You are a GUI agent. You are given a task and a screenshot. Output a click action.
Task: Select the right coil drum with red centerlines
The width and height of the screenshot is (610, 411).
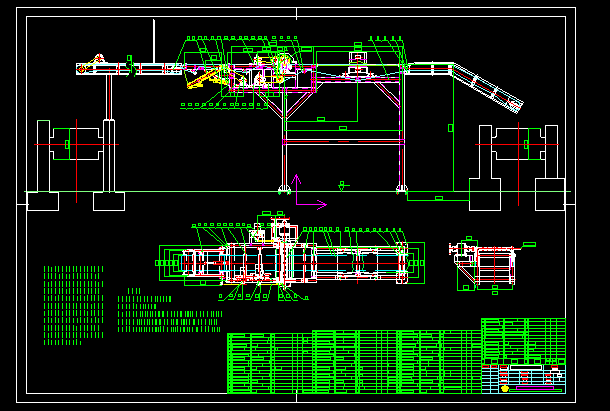tap(518, 144)
